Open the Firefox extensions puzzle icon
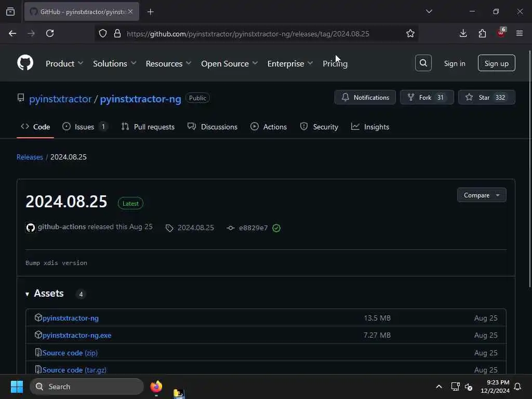532x399 pixels. tap(482, 33)
